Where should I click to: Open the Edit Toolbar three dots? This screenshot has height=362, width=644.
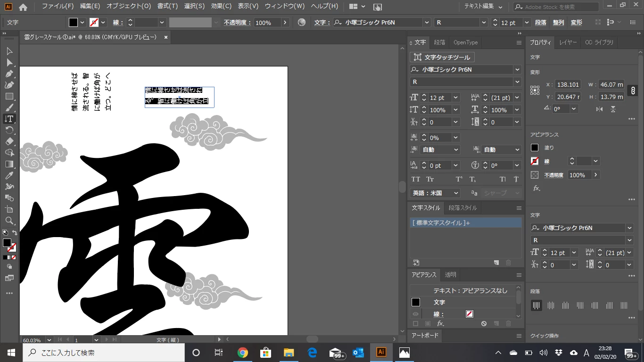(x=9, y=293)
